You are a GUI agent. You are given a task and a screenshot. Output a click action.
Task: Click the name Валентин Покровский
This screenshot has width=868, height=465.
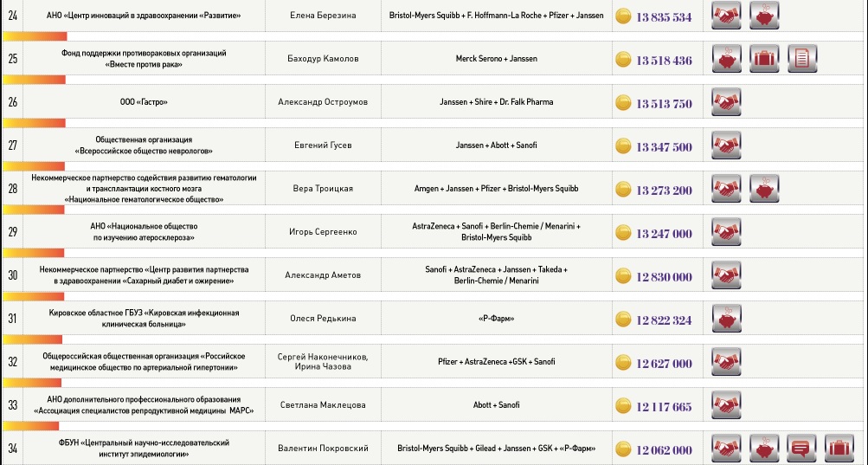[x=323, y=449]
